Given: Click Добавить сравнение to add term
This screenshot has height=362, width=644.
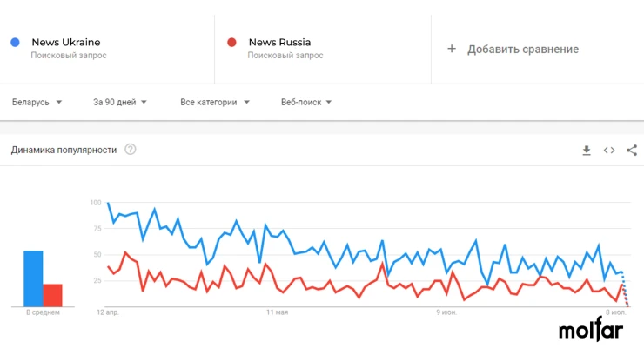Looking at the screenshot, I should tap(523, 50).
